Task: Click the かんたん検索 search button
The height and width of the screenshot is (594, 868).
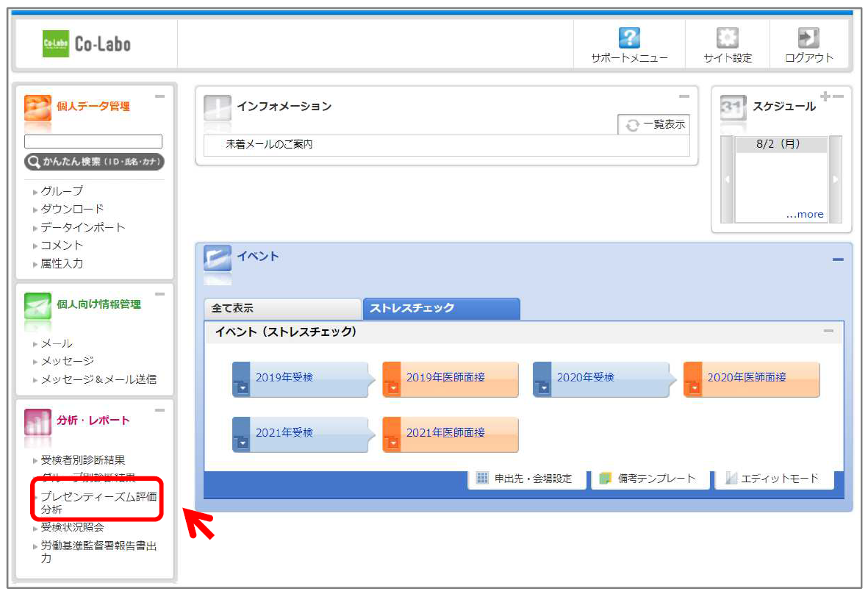Action: (x=94, y=162)
